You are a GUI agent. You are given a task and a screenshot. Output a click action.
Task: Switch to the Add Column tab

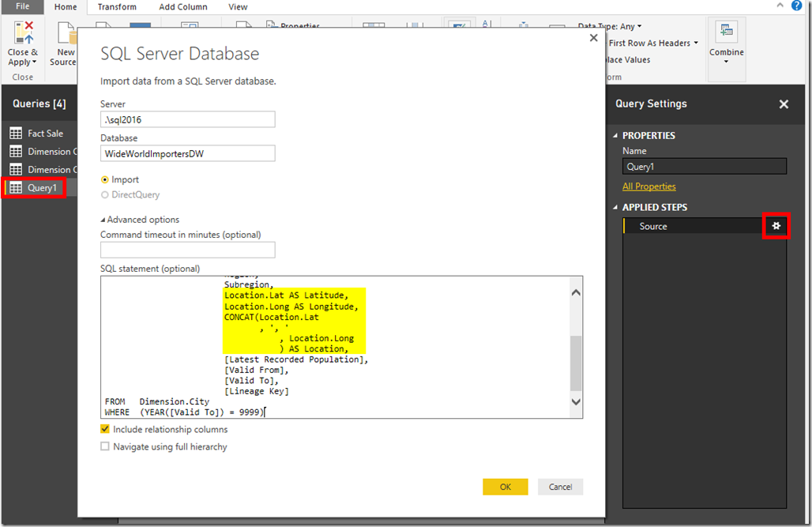pyautogui.click(x=182, y=7)
